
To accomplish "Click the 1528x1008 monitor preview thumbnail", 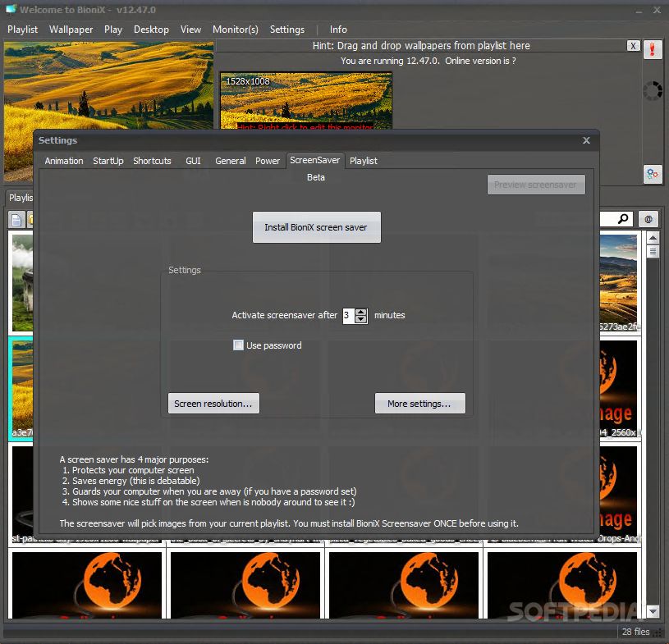I will click(306, 101).
